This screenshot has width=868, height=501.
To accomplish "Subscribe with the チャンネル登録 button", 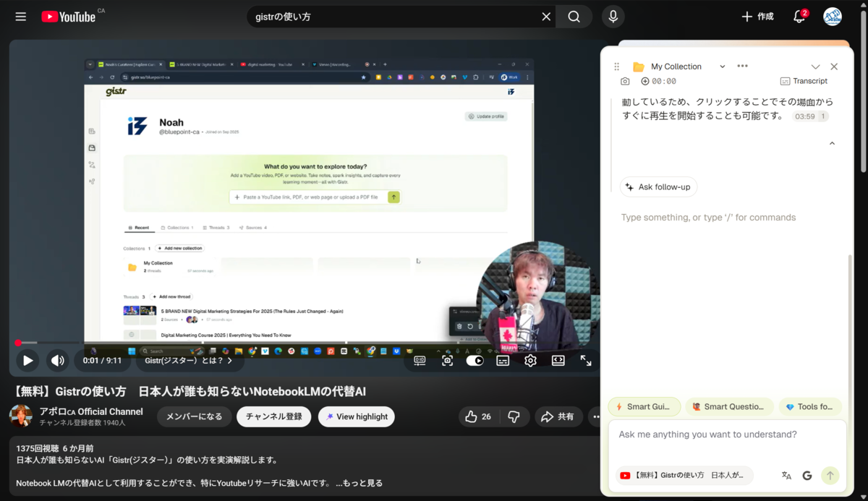I will (274, 416).
